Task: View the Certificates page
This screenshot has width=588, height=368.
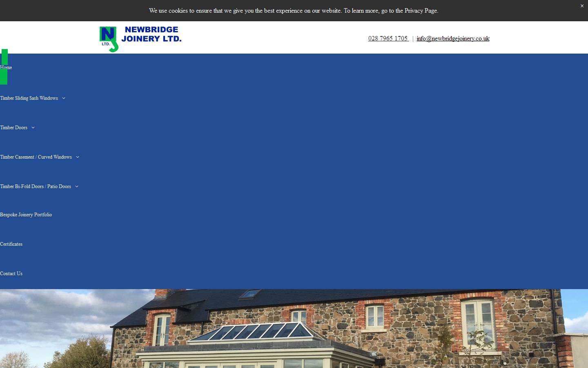Action: pos(11,244)
